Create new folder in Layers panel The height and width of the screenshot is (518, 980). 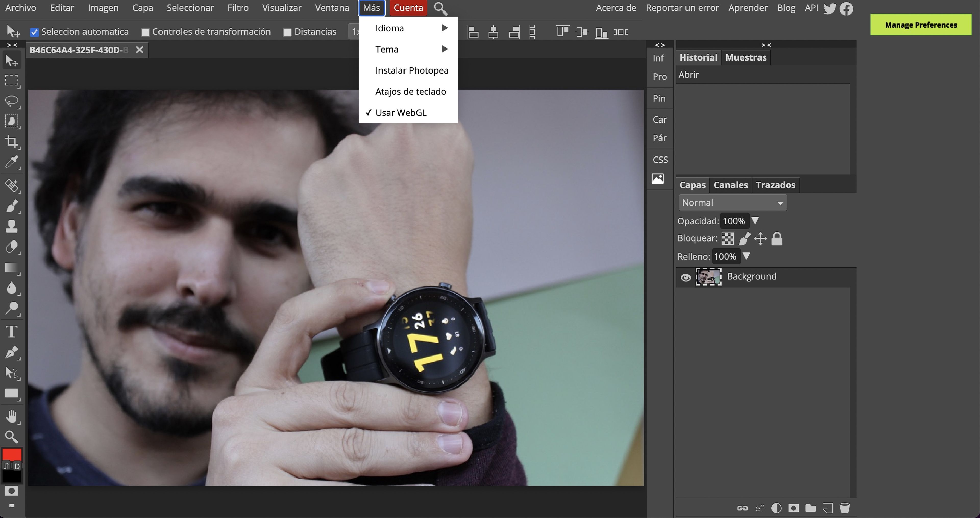[810, 508]
